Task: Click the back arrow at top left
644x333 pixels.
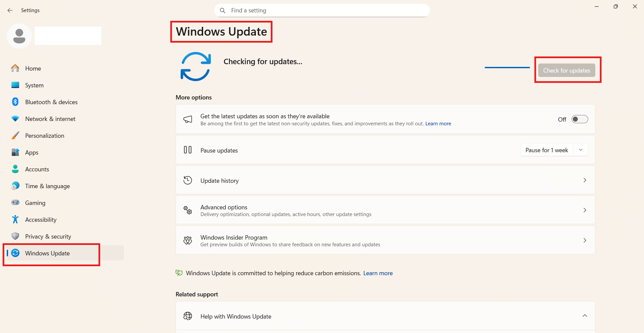Action: click(x=10, y=10)
